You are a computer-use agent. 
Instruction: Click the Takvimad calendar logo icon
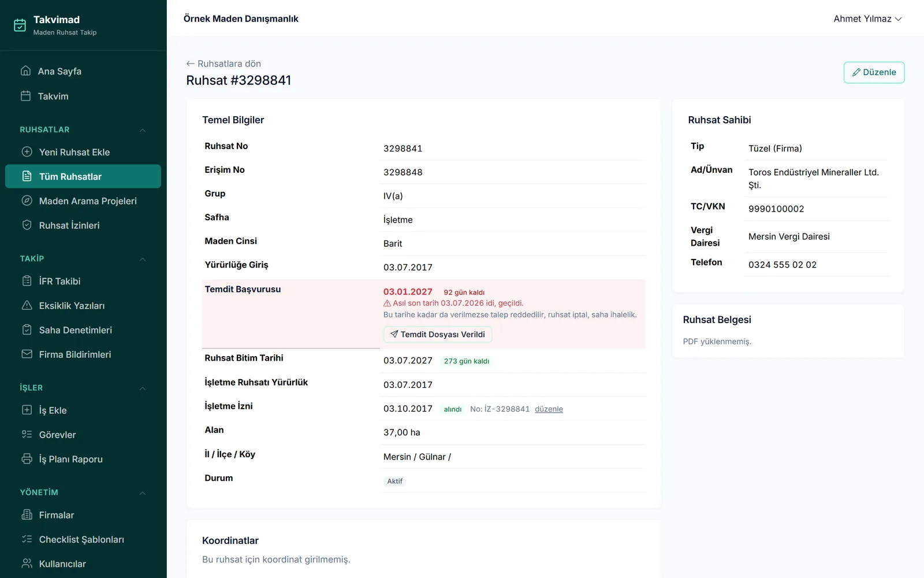[20, 25]
